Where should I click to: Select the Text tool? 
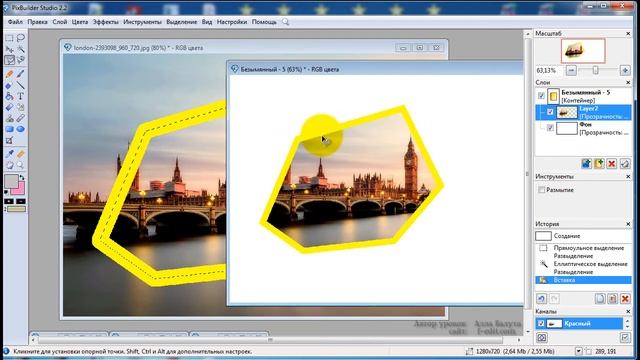20,96
